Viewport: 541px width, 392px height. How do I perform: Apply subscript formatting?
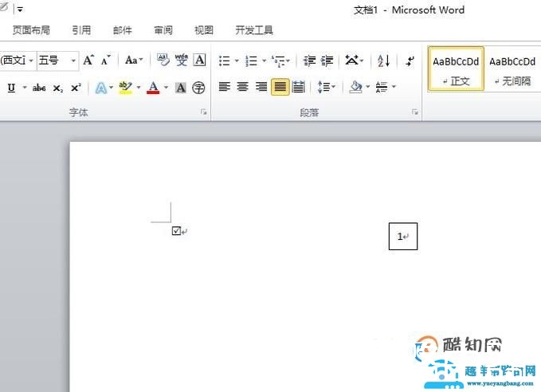(x=58, y=88)
